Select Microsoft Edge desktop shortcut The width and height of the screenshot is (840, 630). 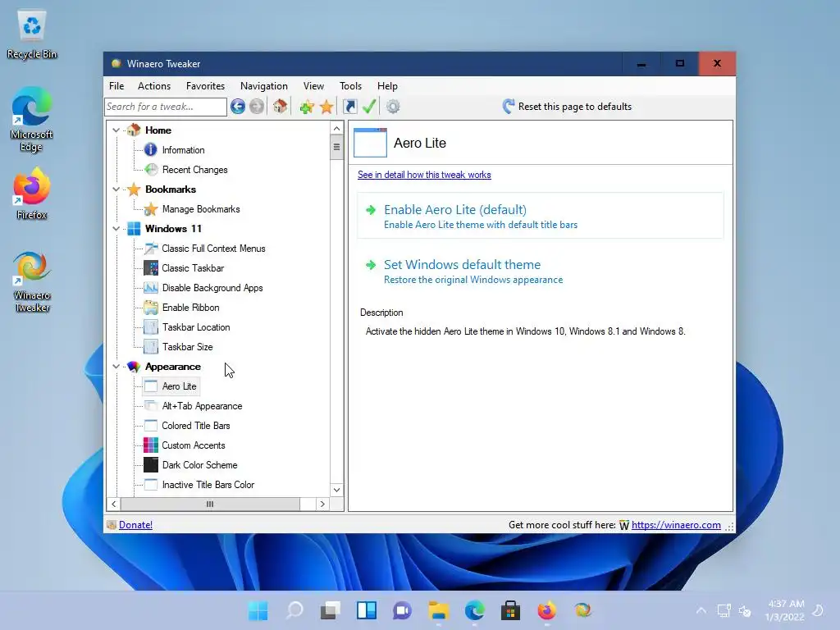coord(32,120)
